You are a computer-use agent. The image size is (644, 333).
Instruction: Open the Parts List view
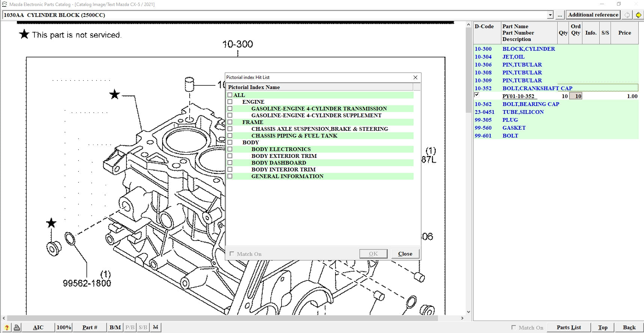[569, 327]
